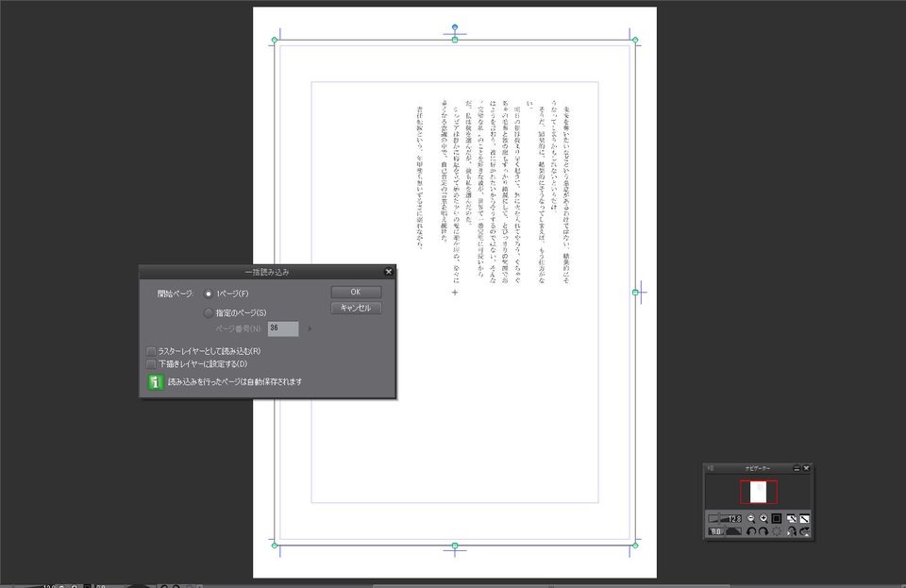Select the 1ページ(F) radio button
The height and width of the screenshot is (588, 906).
(208, 294)
